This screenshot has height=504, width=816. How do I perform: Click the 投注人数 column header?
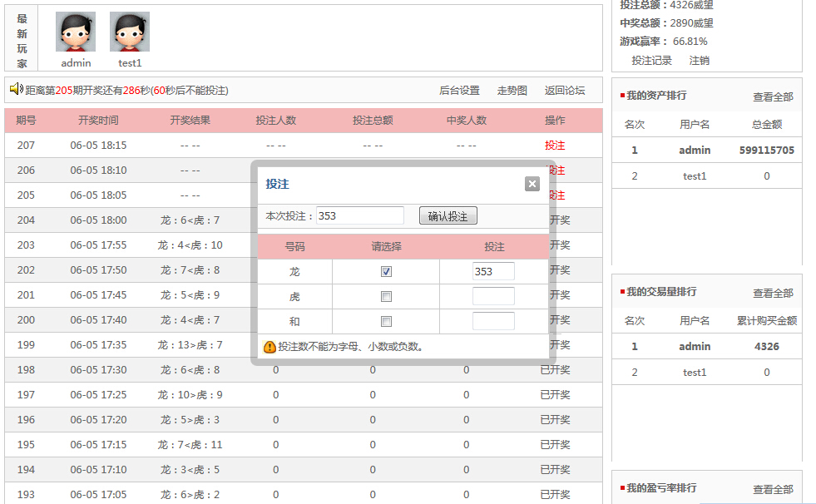click(x=276, y=120)
